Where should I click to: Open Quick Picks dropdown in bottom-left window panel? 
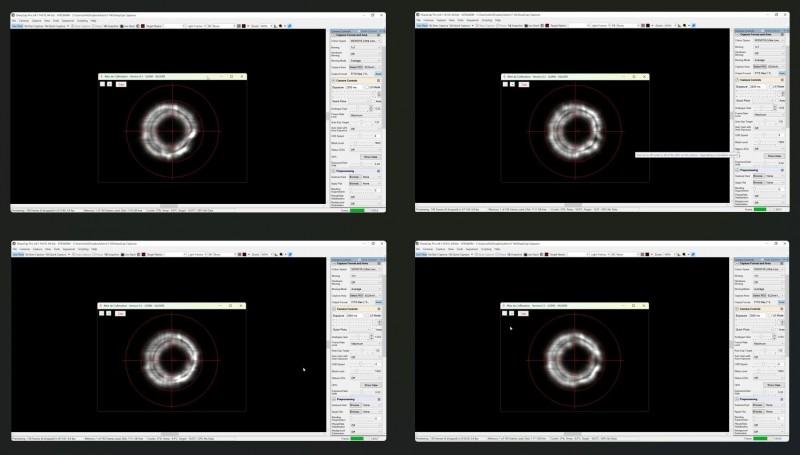coord(360,330)
